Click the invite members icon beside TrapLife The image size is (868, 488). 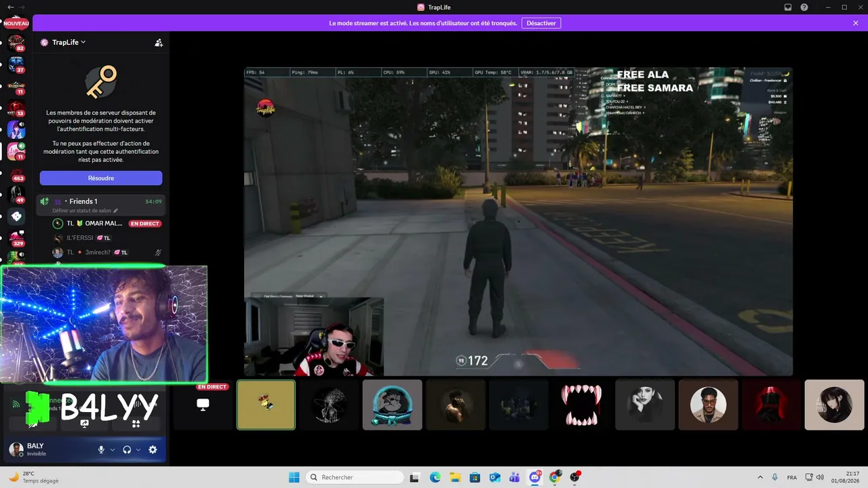(159, 43)
